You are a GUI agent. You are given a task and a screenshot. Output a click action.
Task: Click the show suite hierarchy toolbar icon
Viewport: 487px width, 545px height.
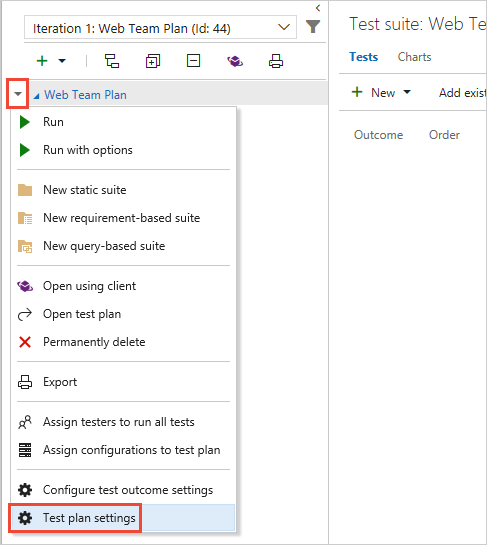pyautogui.click(x=112, y=61)
